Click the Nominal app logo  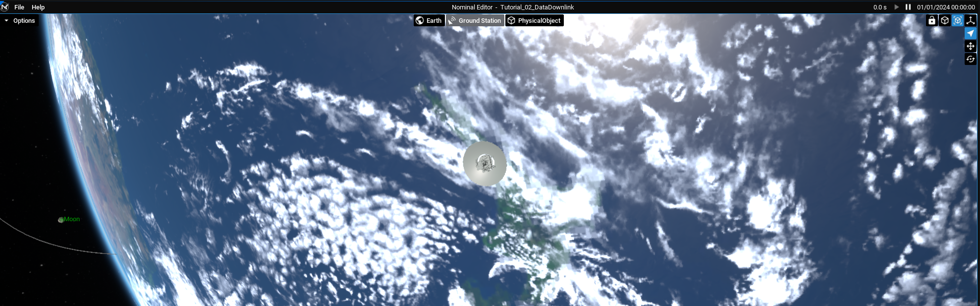(5, 7)
